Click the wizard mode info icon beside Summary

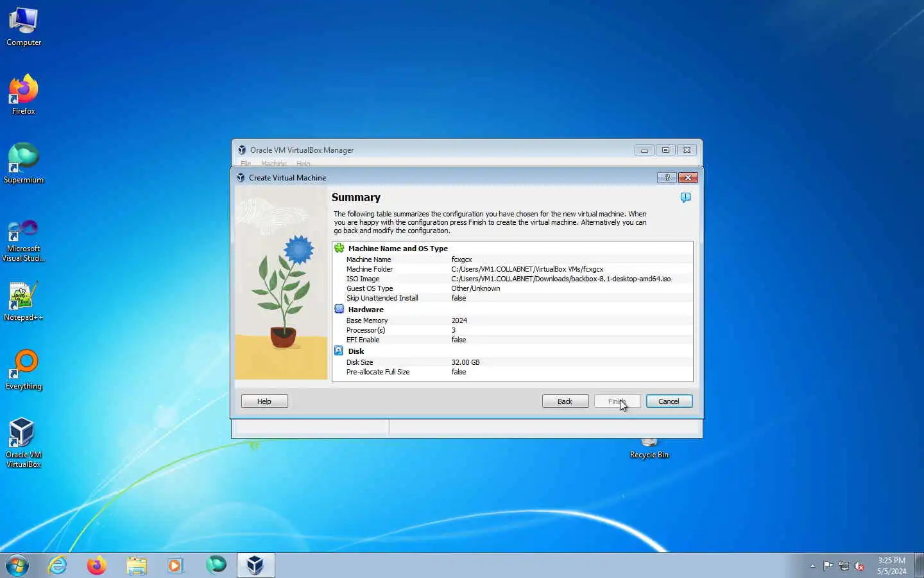click(x=685, y=197)
